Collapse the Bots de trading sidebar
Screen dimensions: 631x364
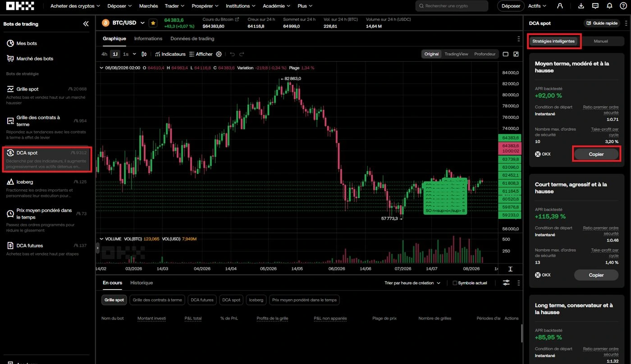pyautogui.click(x=86, y=24)
